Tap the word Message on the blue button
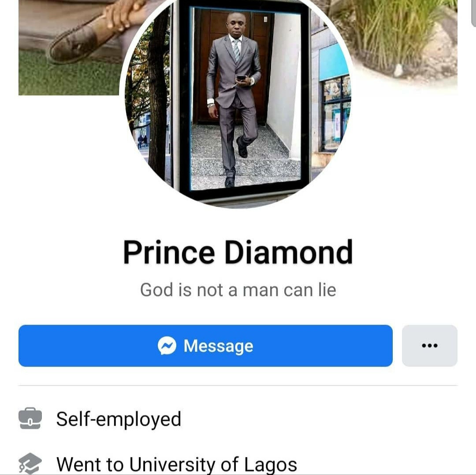Screen dimensions: 476x475 tap(218, 346)
